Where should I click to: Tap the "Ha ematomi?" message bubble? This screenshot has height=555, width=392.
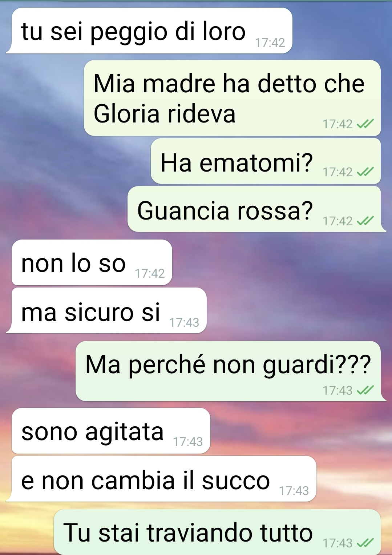pos(266,161)
